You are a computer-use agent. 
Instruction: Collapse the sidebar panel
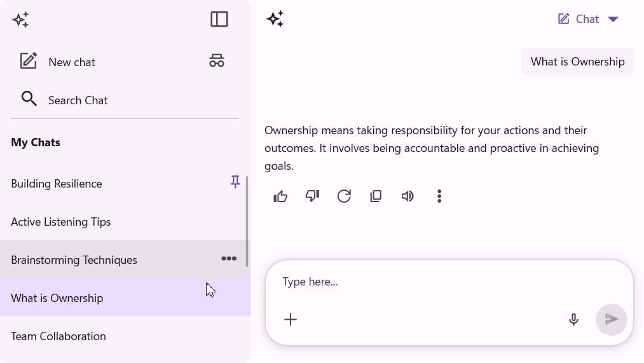219,19
